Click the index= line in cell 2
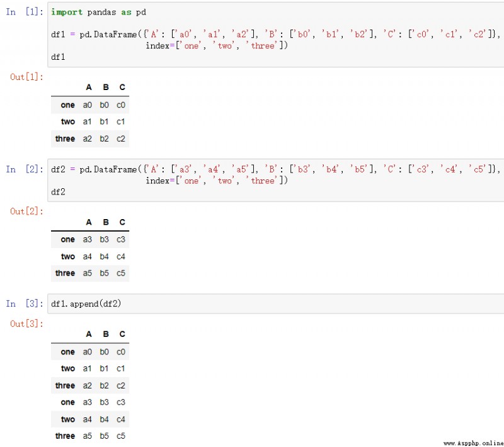This screenshot has width=504, height=447. [217, 181]
